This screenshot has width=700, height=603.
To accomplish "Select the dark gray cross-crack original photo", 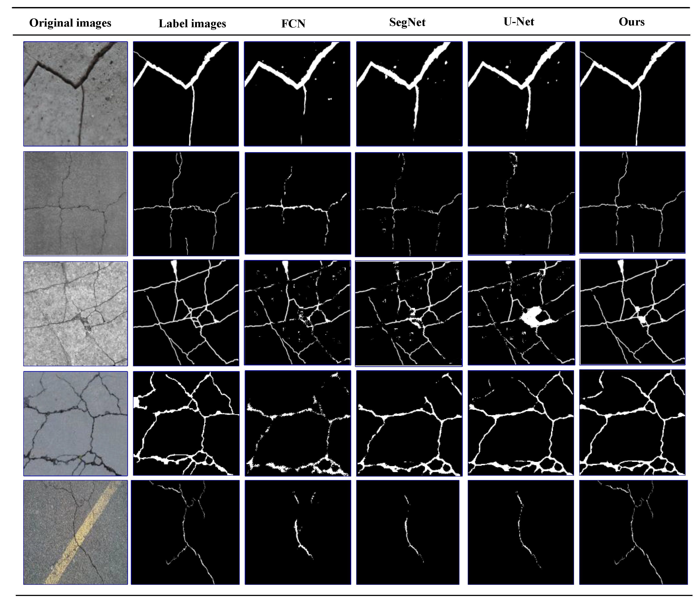I will point(76,204).
